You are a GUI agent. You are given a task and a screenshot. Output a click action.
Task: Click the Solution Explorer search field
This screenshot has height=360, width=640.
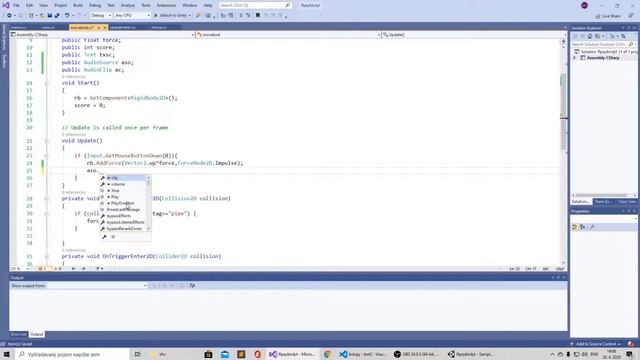pos(603,44)
